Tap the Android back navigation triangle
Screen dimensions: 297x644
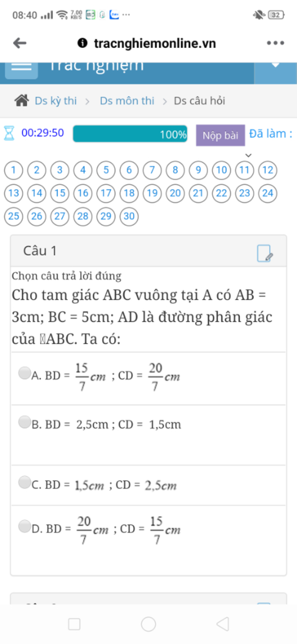[x=223, y=624]
